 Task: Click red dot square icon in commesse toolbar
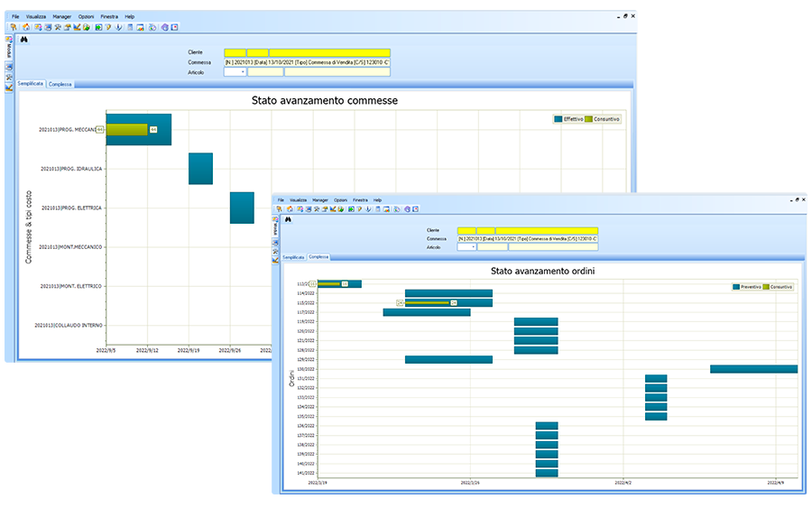[x=174, y=27]
